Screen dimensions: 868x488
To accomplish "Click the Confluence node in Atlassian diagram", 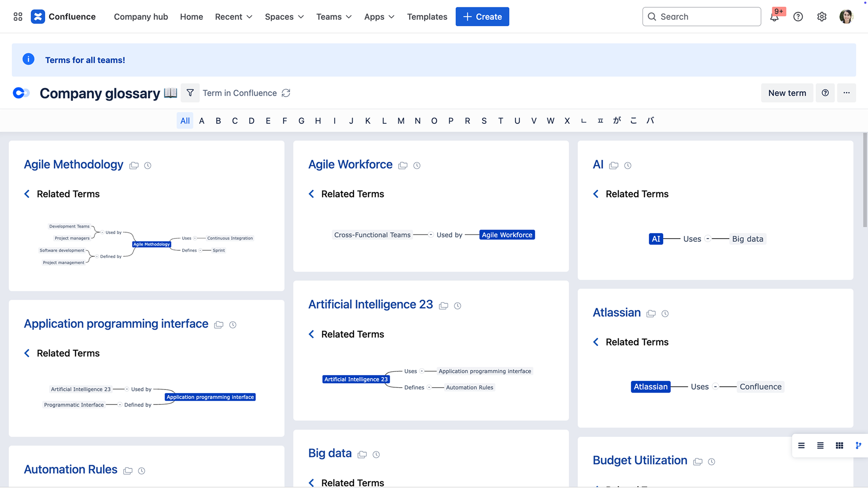I will pyautogui.click(x=760, y=386).
